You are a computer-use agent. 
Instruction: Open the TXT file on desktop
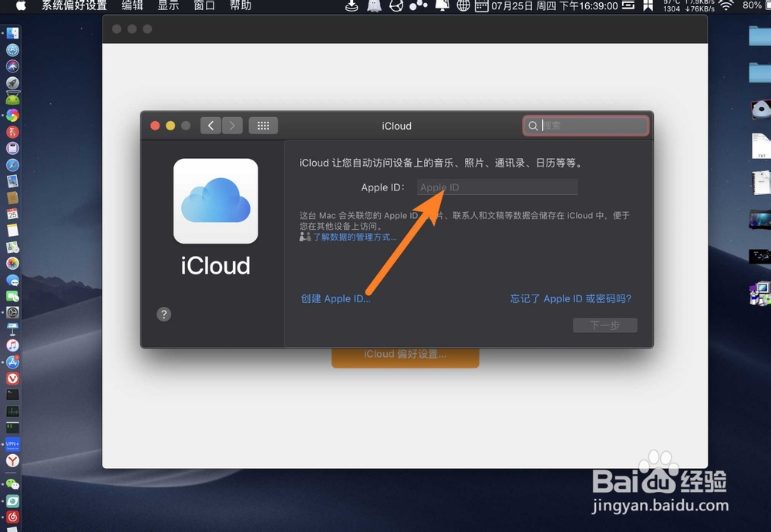click(x=761, y=146)
